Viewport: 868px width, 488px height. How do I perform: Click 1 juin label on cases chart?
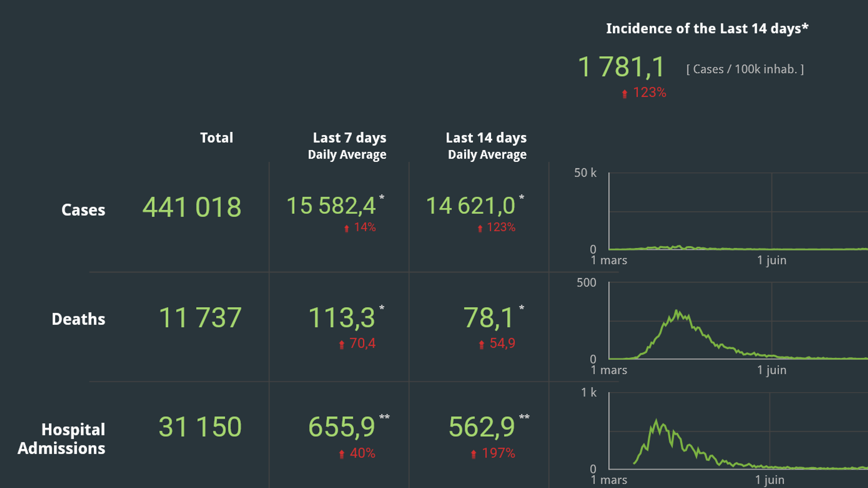[772, 260]
